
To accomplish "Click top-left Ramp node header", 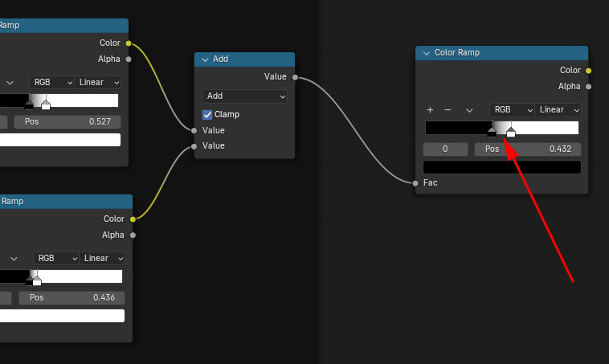I will [x=64, y=26].
